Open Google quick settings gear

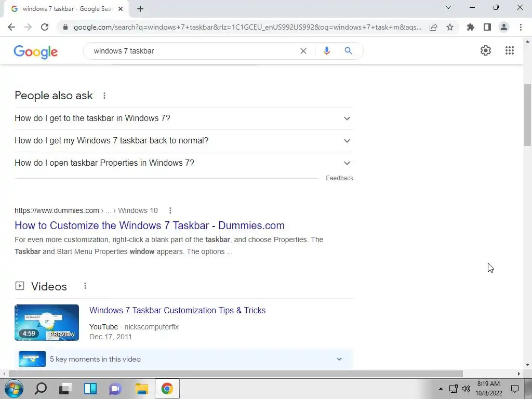coord(486,50)
